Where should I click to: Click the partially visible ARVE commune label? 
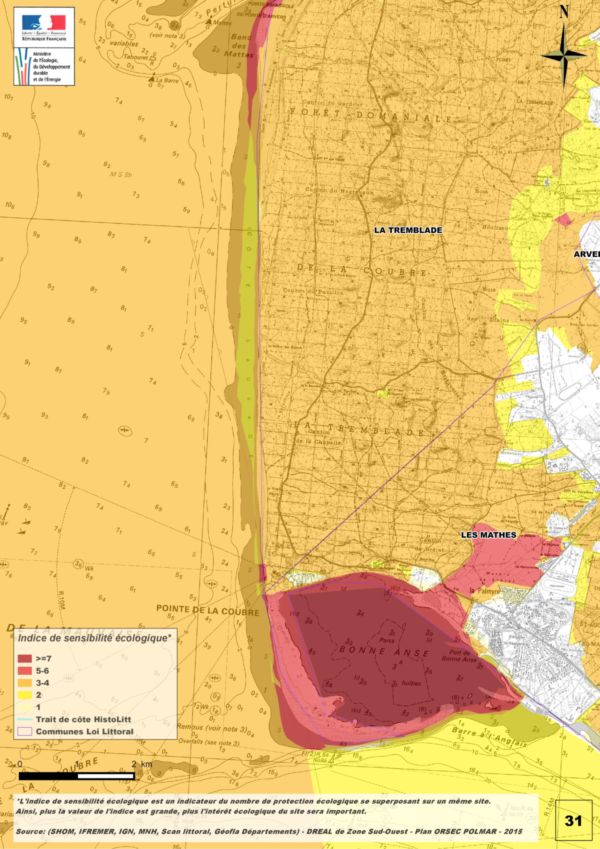click(587, 254)
